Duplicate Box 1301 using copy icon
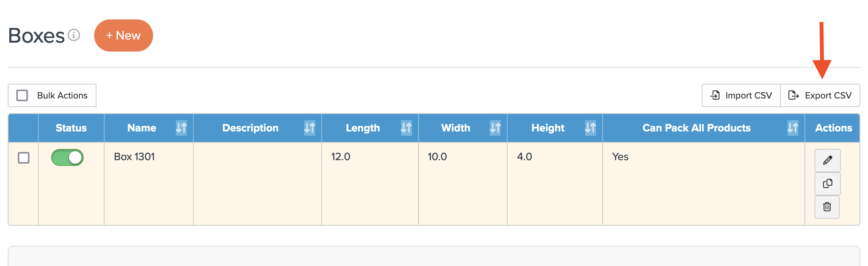This screenshot has height=266, width=868. tap(827, 183)
